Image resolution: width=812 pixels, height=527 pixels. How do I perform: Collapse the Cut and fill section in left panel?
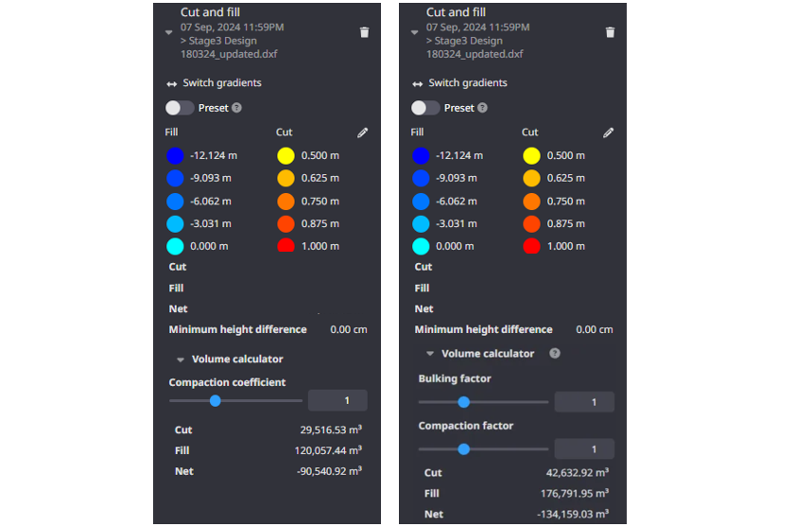[168, 32]
